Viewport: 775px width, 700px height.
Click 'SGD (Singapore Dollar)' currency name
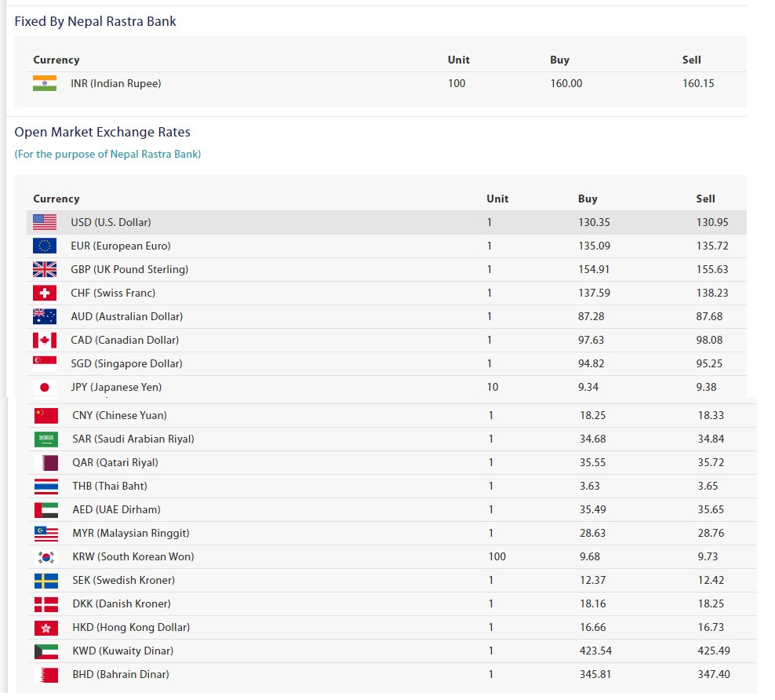(x=126, y=364)
